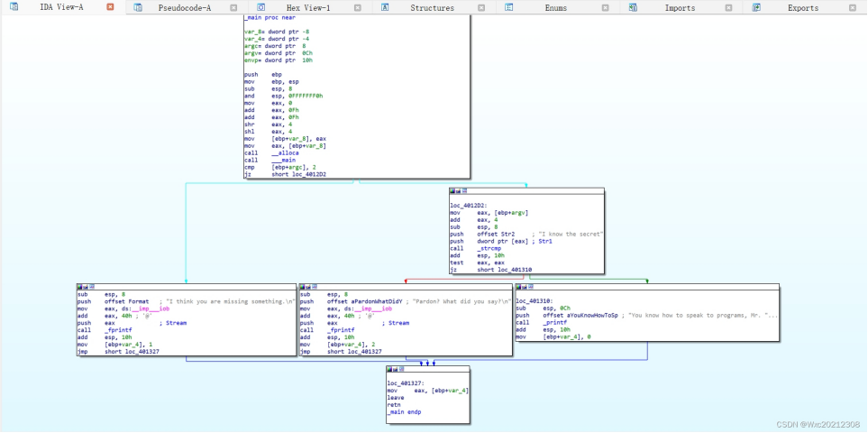
Task: Open the Imports tab
Action: (x=679, y=8)
